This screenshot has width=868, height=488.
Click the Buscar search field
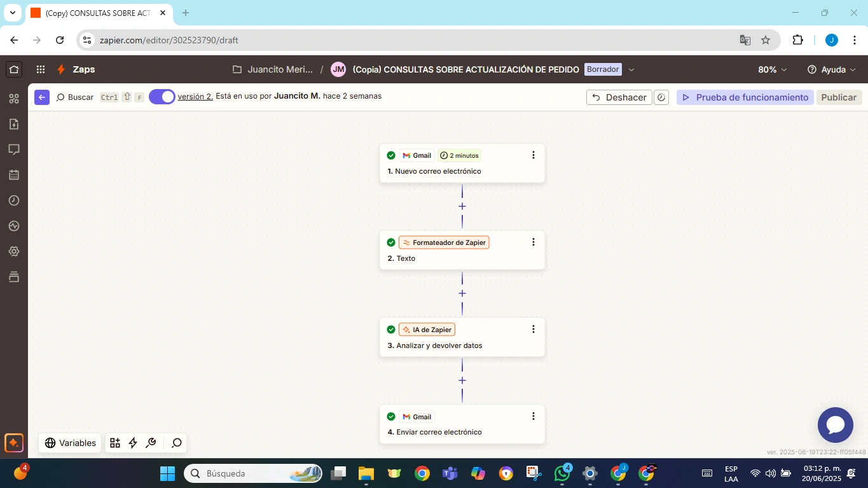pos(75,97)
